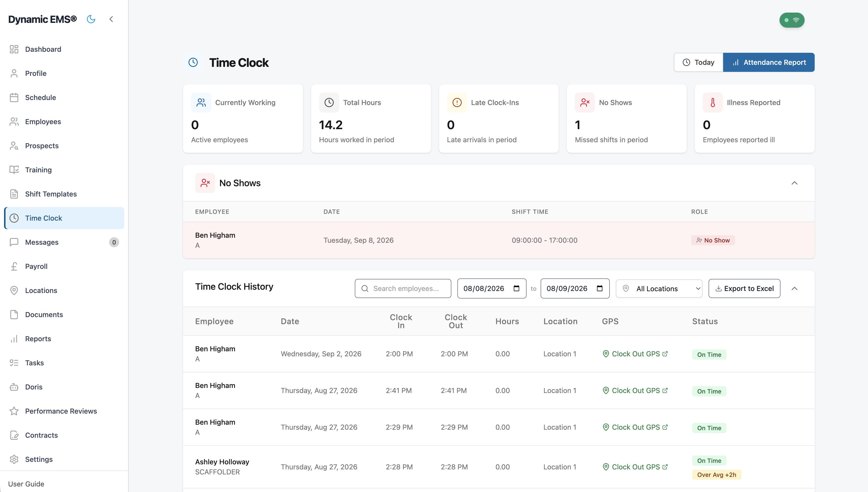Click the Messages chat bubble icon
Screen dimensions: 868x492
coord(14,242)
